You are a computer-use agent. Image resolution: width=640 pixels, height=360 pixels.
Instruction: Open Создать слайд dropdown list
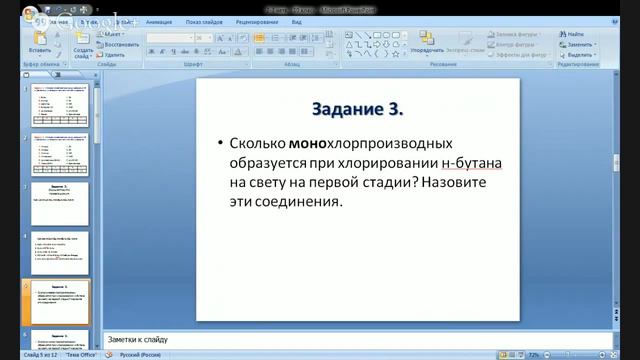(x=83, y=53)
